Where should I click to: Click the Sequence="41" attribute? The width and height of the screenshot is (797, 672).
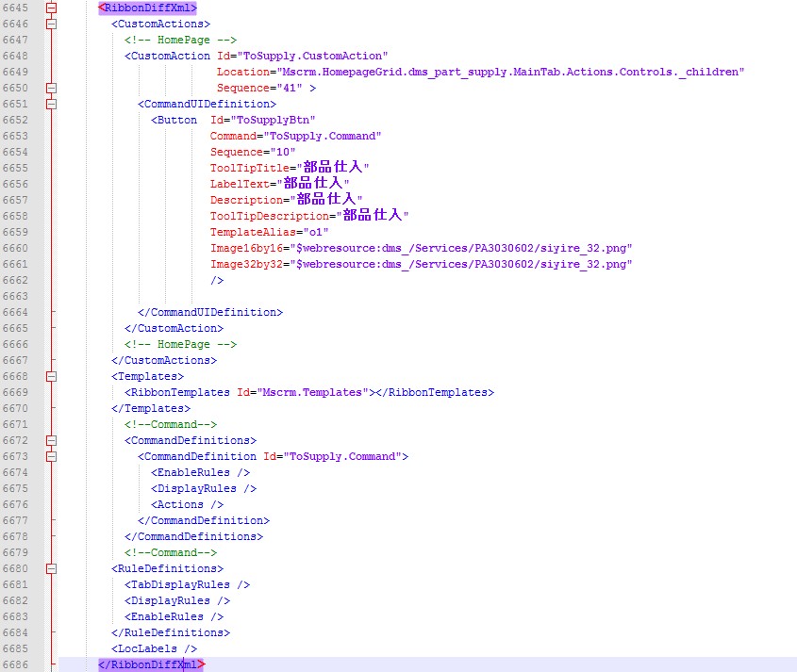(259, 88)
